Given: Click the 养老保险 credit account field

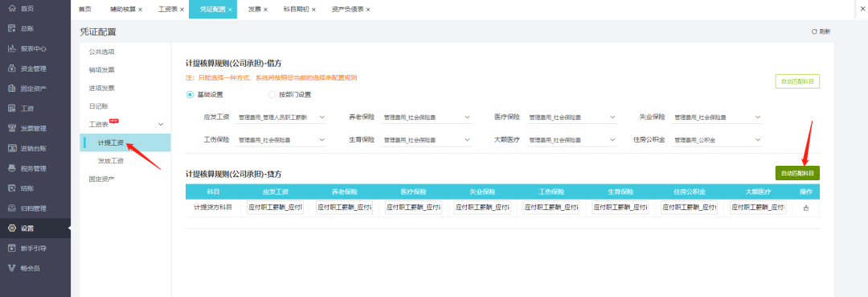Looking at the screenshot, I should point(344,208).
